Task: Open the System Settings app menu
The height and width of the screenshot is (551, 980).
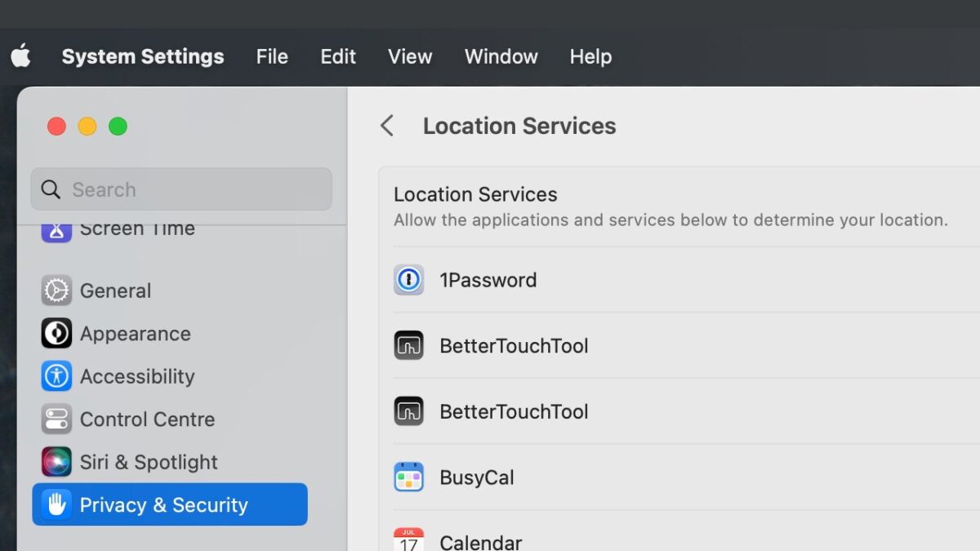Action: (x=143, y=56)
